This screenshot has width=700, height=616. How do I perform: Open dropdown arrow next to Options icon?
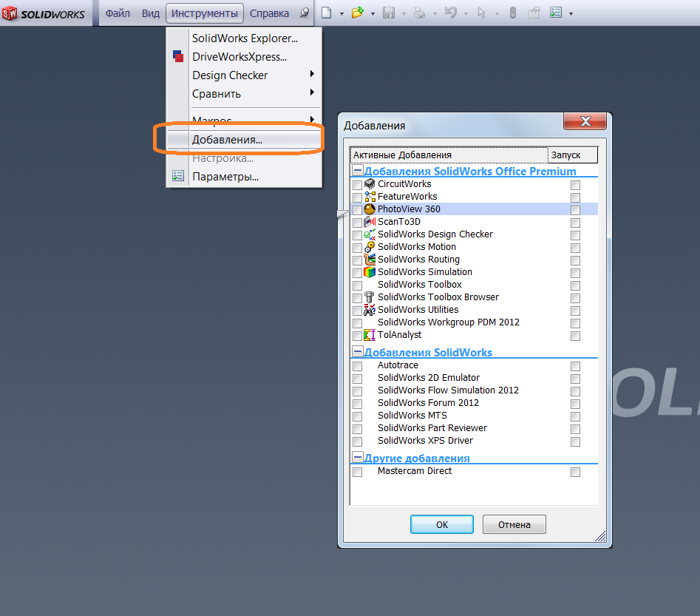tap(571, 14)
